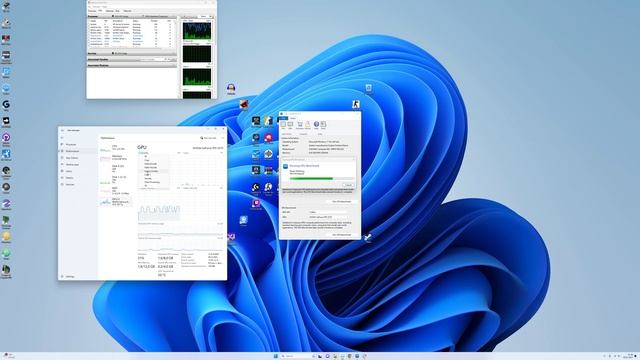Switch to Memory tab in Resource Monitor
This screenshot has width=640, height=360.
109,11
